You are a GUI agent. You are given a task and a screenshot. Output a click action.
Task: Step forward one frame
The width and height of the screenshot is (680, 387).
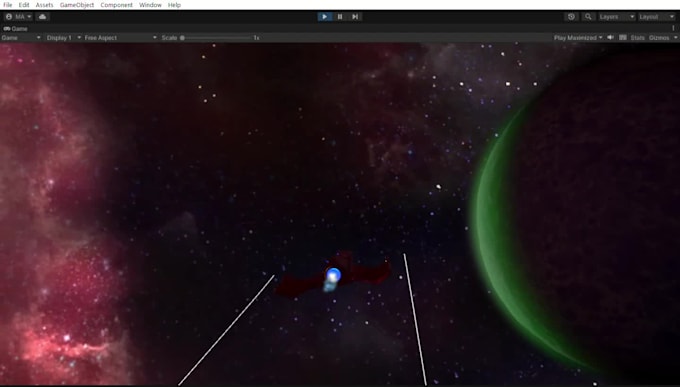pyautogui.click(x=355, y=16)
